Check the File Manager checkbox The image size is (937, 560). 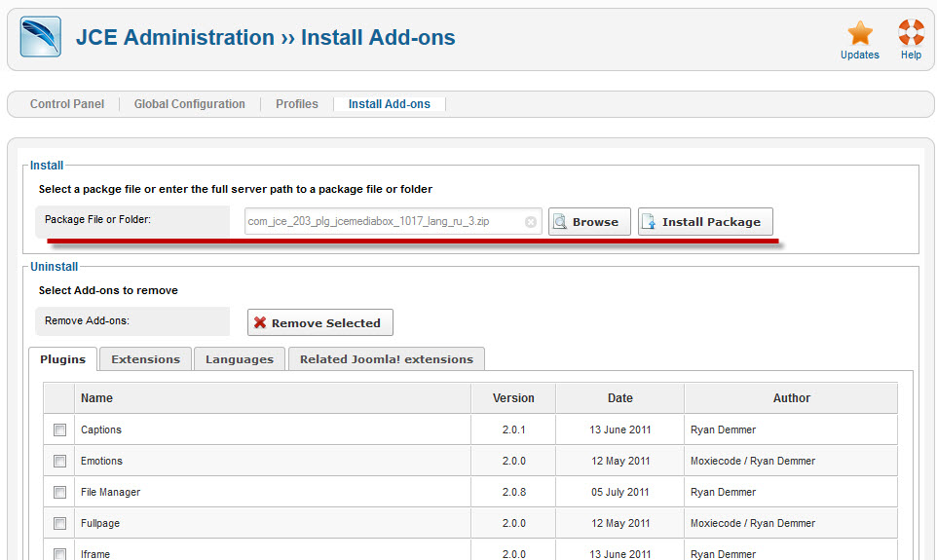pos(59,492)
